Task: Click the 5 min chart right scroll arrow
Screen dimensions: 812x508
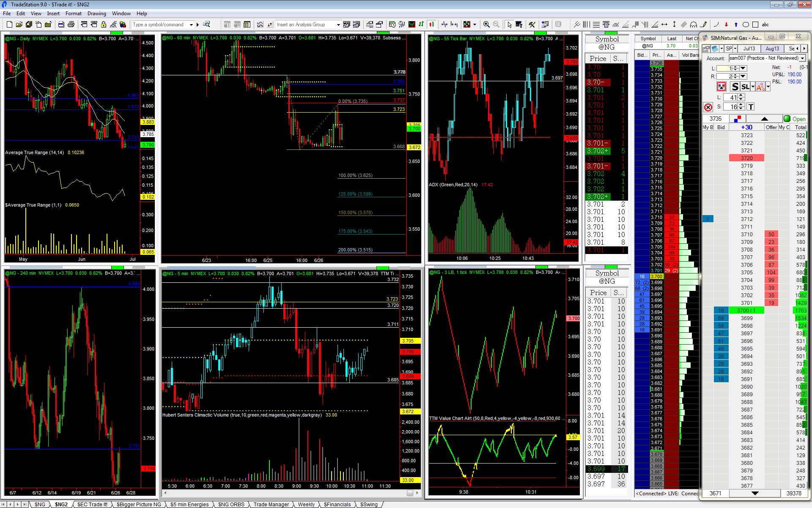Action: tap(417, 493)
